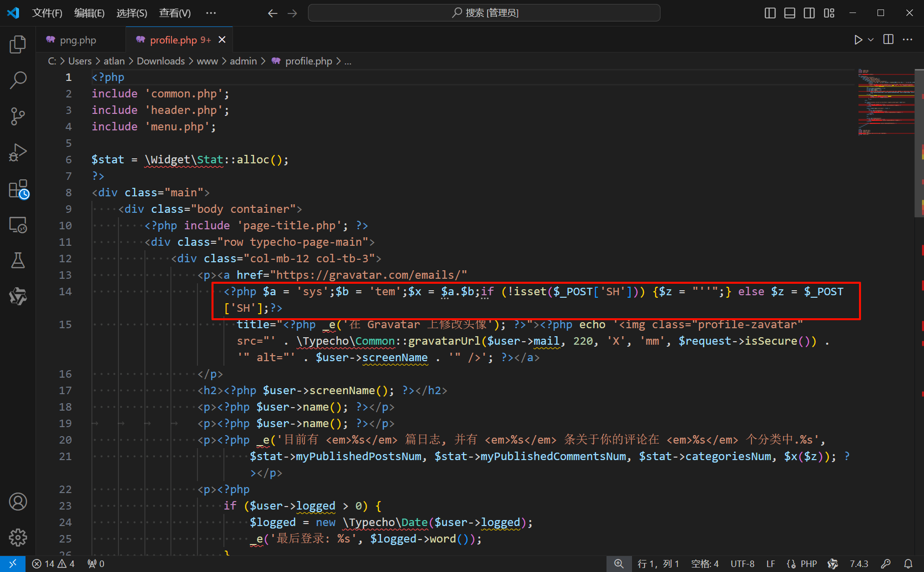Click line number 21 in the gutter
Screen dimensions: 924x572
coord(65,456)
